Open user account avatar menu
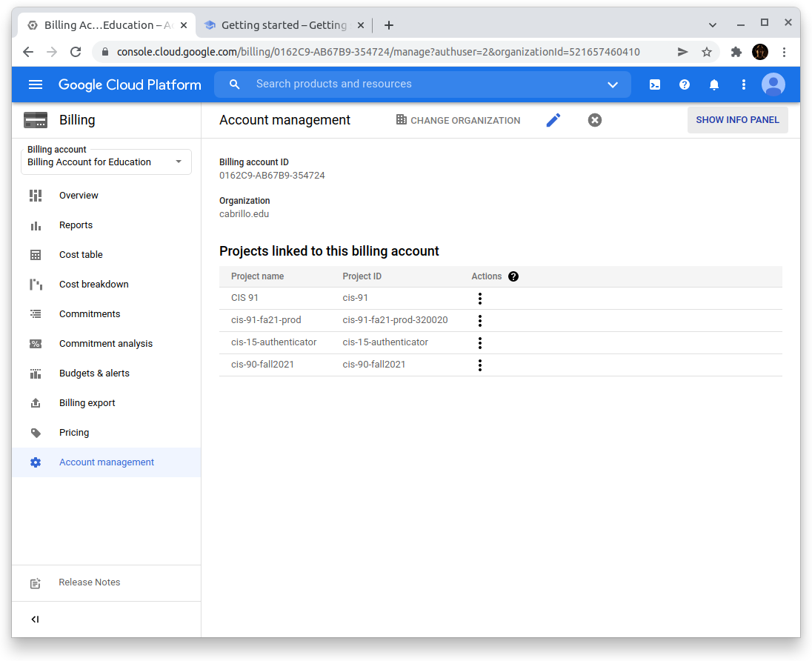This screenshot has height=661, width=812. 773,84
